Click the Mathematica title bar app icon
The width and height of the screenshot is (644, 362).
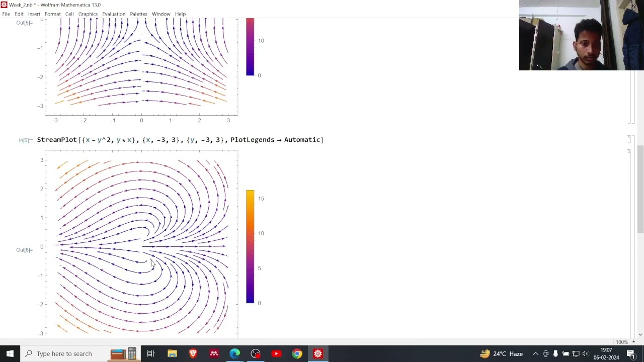click(x=4, y=5)
